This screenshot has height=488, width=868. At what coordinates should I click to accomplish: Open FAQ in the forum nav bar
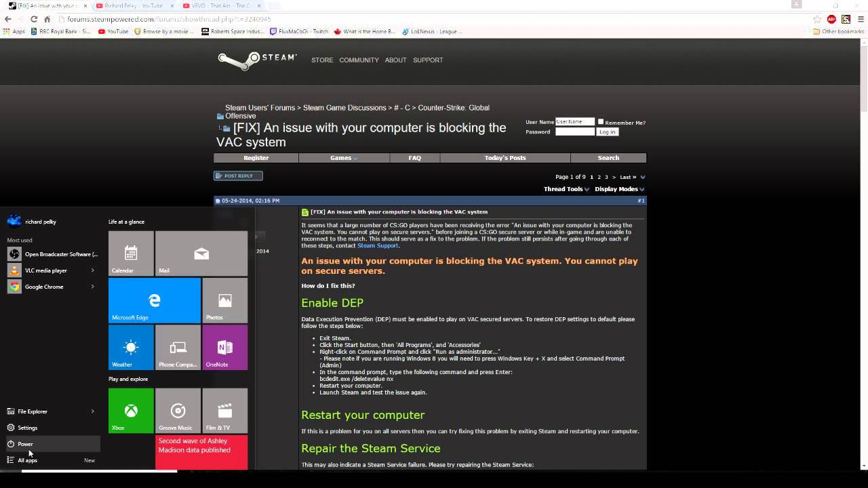pyautogui.click(x=415, y=158)
